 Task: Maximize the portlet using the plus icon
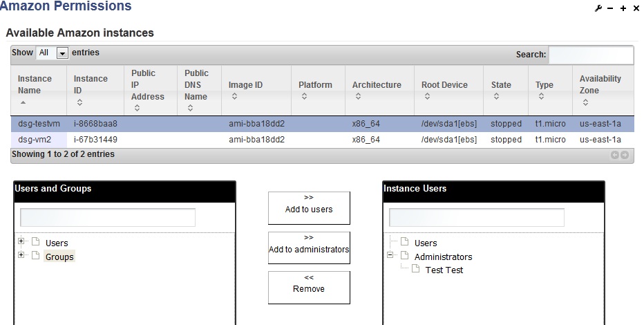click(623, 8)
